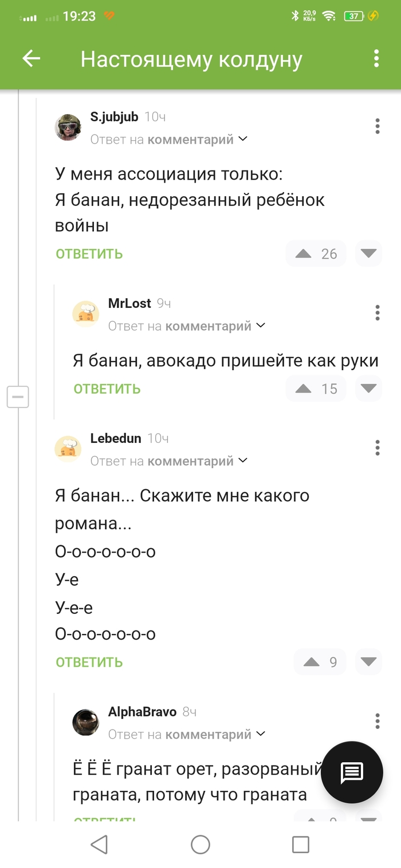The image size is (401, 868).
Task: Open options menu for S.jubjub's comment
Action: [377, 126]
